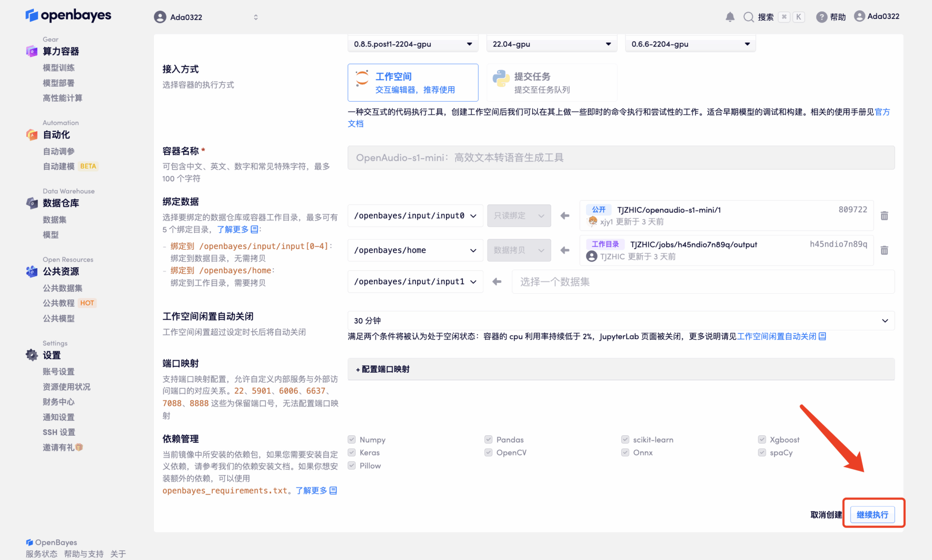The height and width of the screenshot is (560, 932).
Task: Select the 提交任务 access mode card
Action: pyautogui.click(x=551, y=82)
